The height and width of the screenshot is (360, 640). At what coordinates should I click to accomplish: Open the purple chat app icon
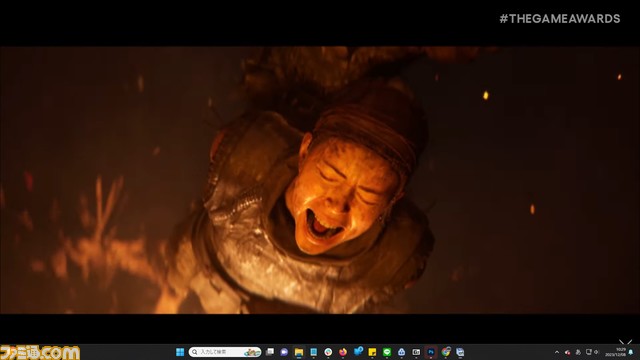point(284,352)
